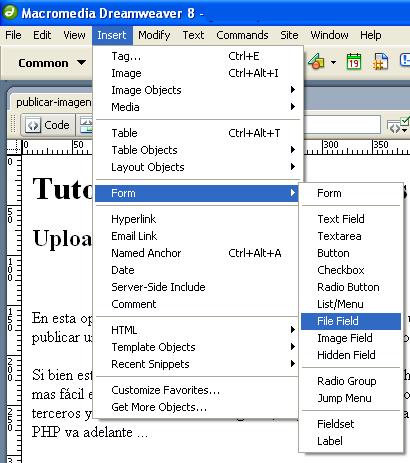Viewport: 410px width, 463px height.
Task: Click the Split view icon beside Code
Action: [85, 125]
